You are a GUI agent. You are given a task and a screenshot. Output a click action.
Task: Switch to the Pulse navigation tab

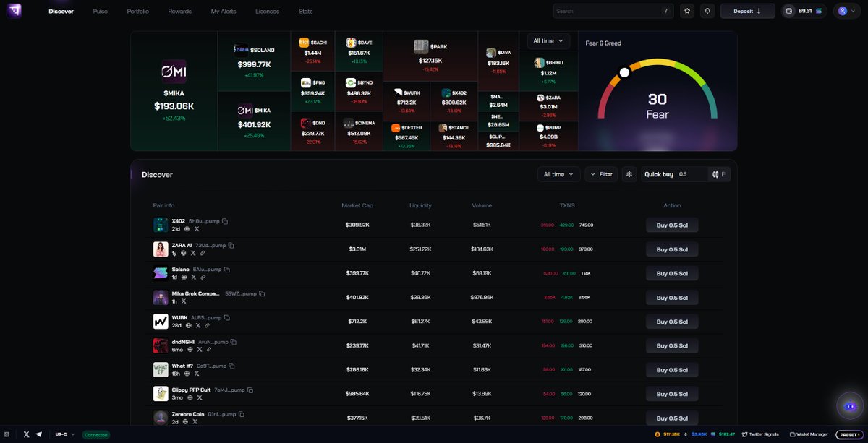tap(100, 11)
